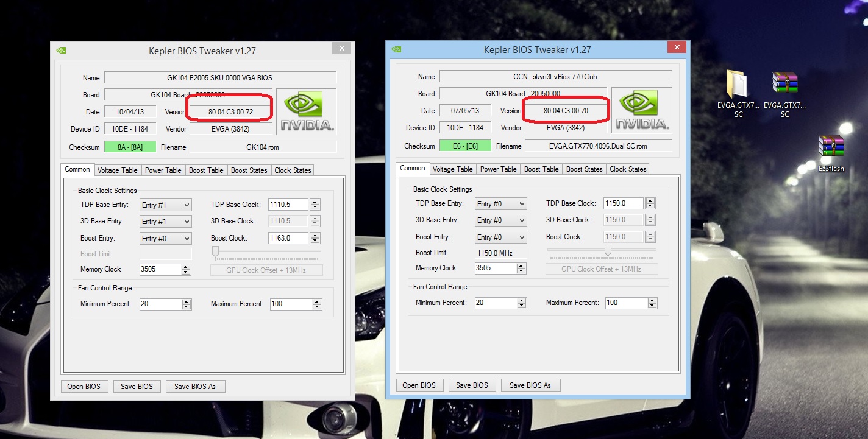Click Maximum Percent stepper in GK104.rom window
This screenshot has width=868, height=439.
pos(317,304)
